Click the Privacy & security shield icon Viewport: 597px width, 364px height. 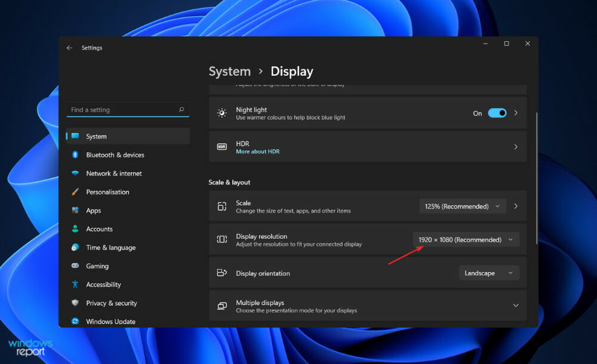pos(75,303)
